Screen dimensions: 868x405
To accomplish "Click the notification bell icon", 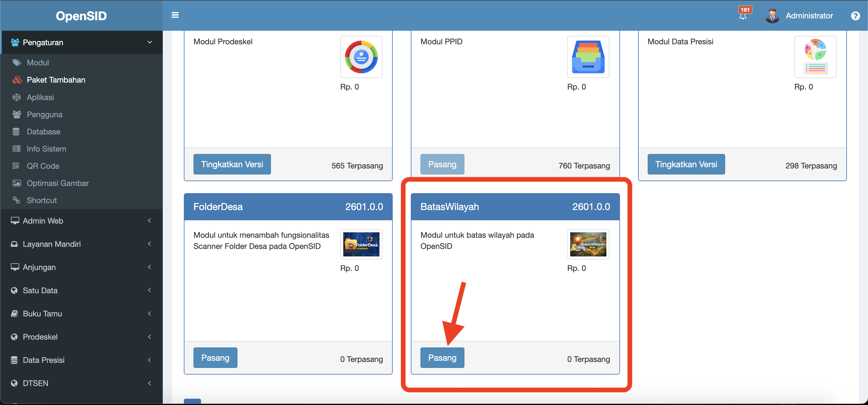I will point(743,15).
